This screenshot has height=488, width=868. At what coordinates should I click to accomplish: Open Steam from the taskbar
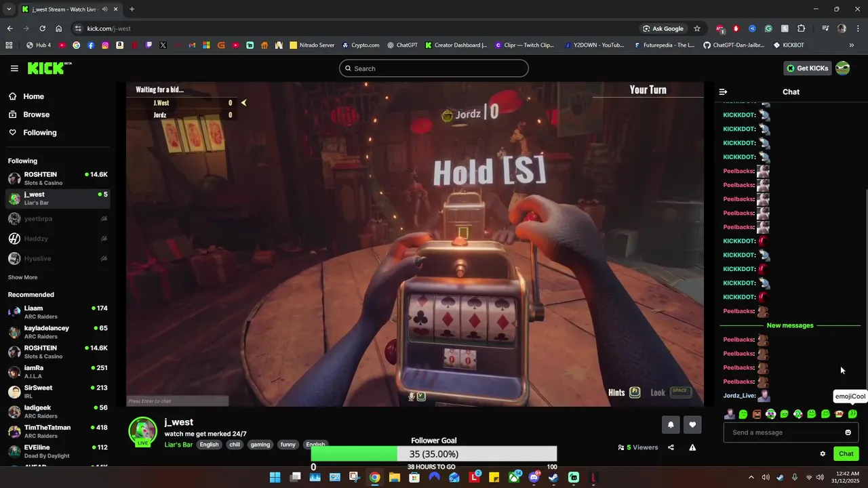tap(553, 477)
